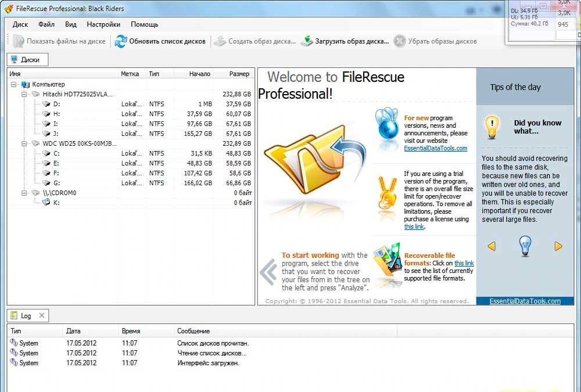Select log entry 'Список дисков прочитан.'

213,343
